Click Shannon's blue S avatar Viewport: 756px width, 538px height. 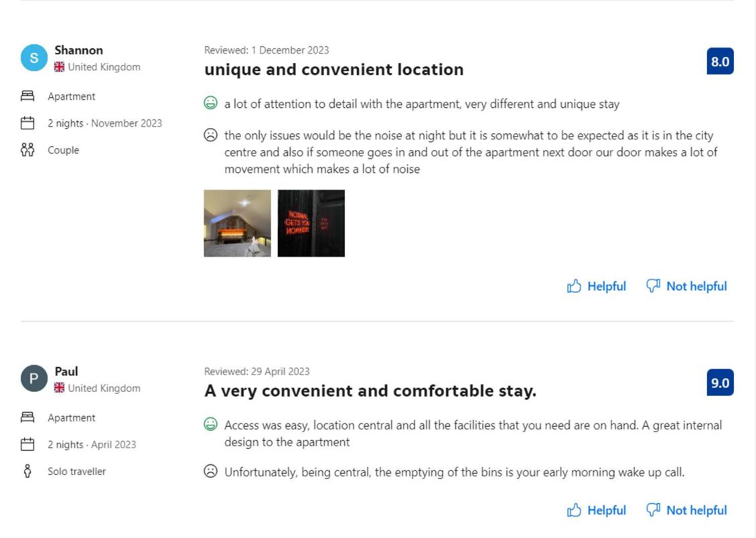tap(34, 58)
